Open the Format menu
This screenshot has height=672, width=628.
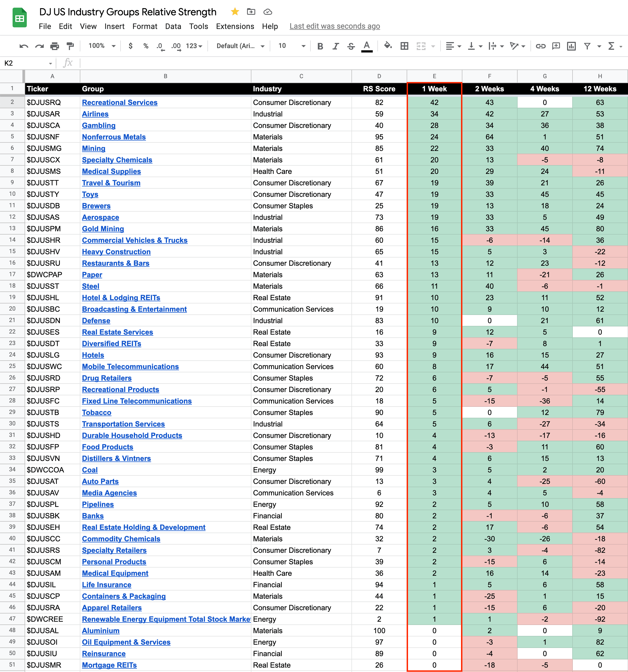pyautogui.click(x=145, y=26)
